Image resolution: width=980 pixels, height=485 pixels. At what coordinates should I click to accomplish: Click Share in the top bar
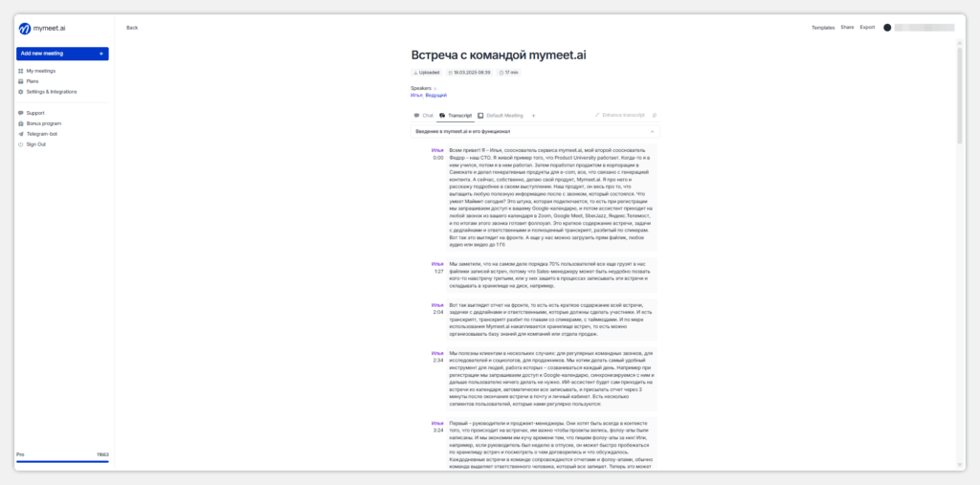pos(847,28)
